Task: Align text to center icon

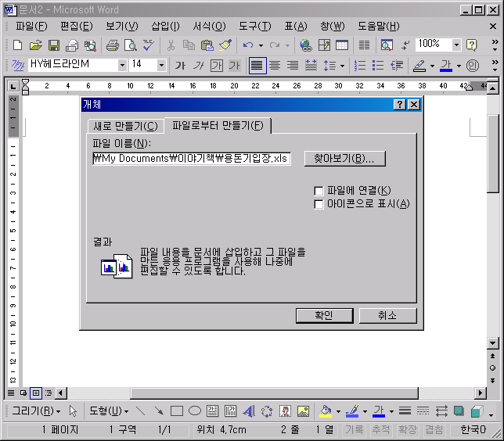Action: [275, 66]
